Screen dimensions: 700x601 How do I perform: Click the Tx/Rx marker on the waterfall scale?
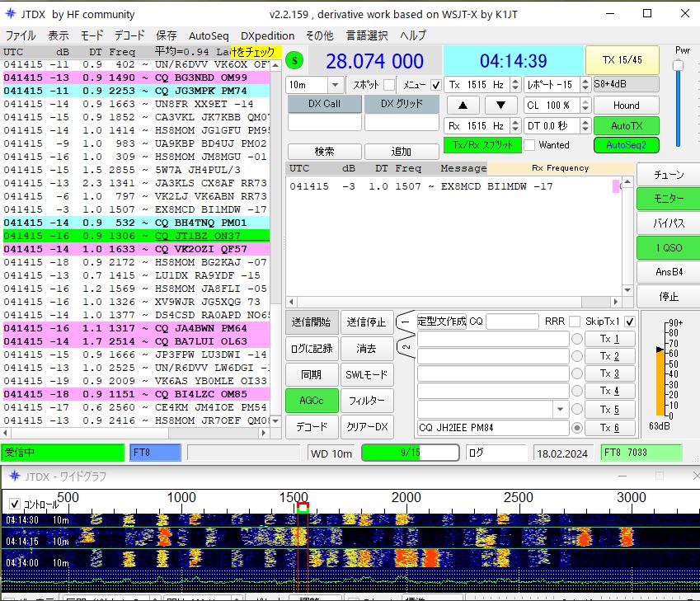303,508
